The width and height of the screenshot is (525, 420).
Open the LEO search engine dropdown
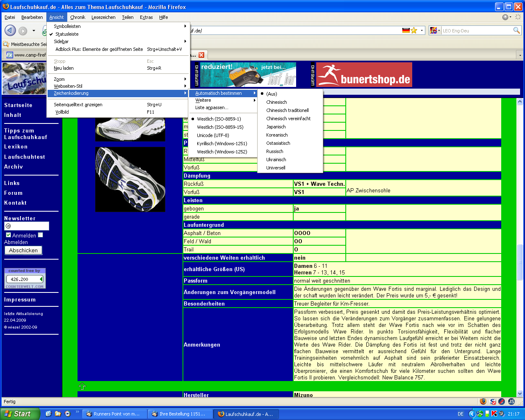(435, 30)
